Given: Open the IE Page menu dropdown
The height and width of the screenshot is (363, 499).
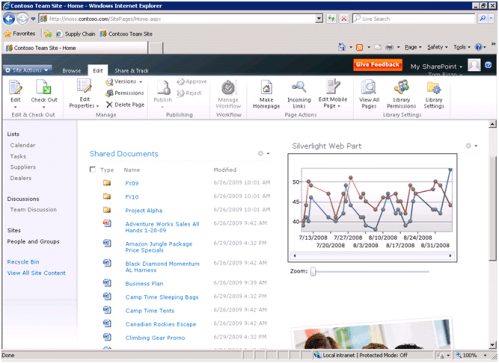Looking at the screenshot, I should [x=413, y=47].
